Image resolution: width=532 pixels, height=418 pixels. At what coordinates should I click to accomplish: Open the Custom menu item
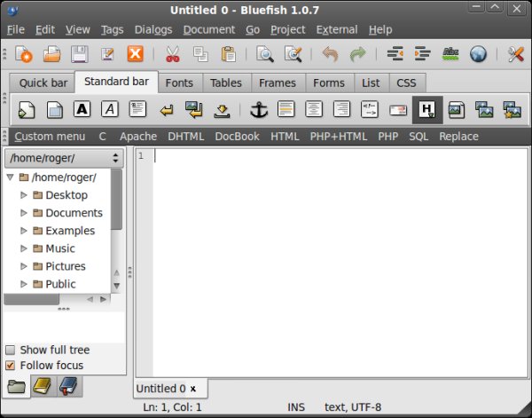(x=50, y=137)
